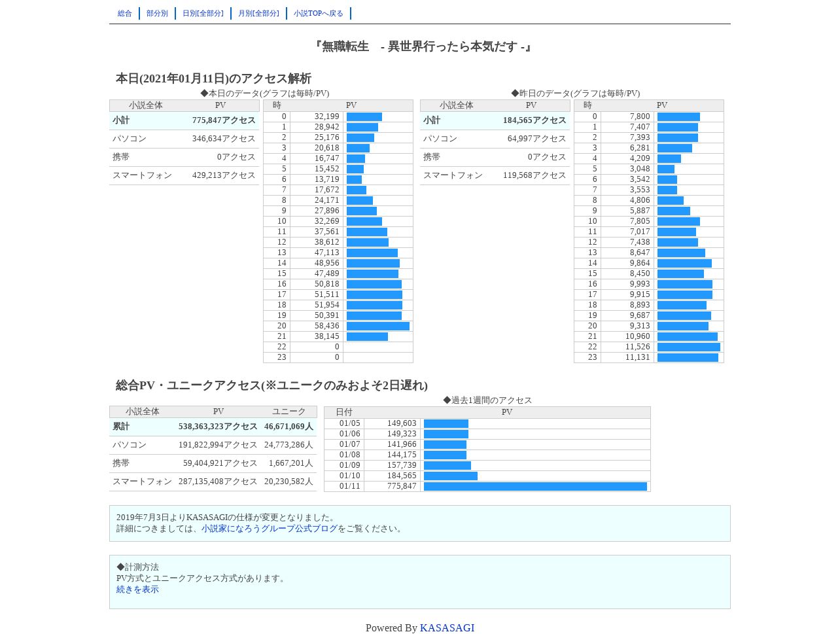Click the 本日(2021年01月11日)のアクセス解析 heading
The image size is (840, 634).
point(213,79)
